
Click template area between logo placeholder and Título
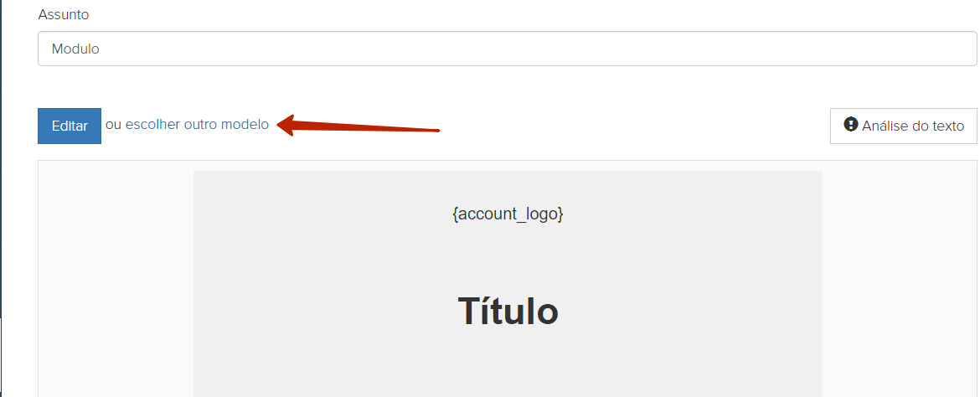pos(508,256)
